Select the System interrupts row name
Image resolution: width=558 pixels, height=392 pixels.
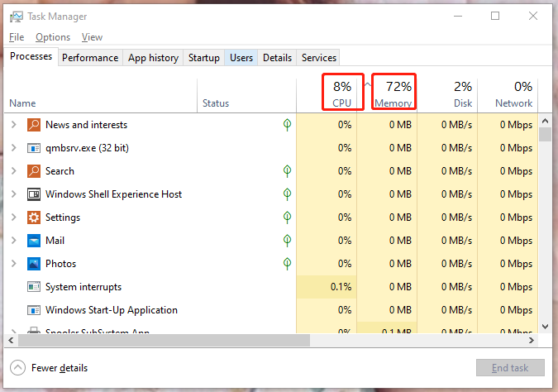[x=83, y=287]
